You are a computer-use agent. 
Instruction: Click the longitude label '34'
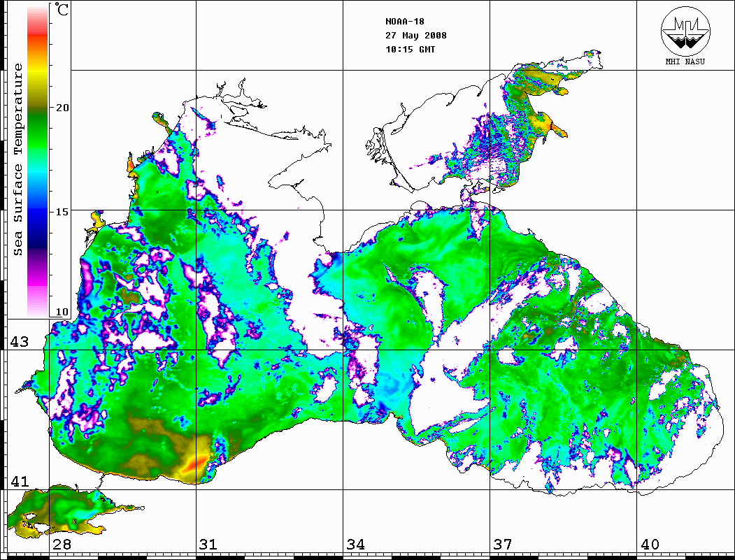[x=355, y=544]
